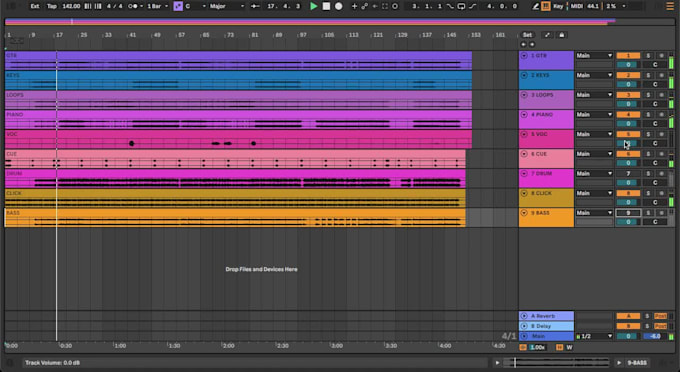
Task: Click the H optimize height button
Action: (559, 347)
